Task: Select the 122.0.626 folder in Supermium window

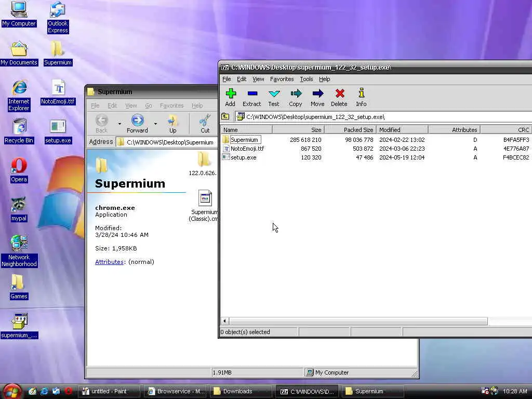Action: click(203, 164)
